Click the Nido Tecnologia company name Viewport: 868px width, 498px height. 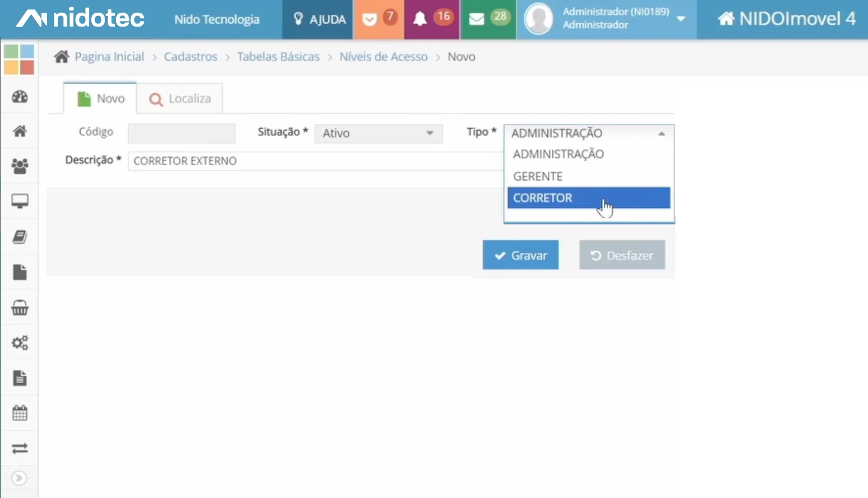click(x=217, y=19)
